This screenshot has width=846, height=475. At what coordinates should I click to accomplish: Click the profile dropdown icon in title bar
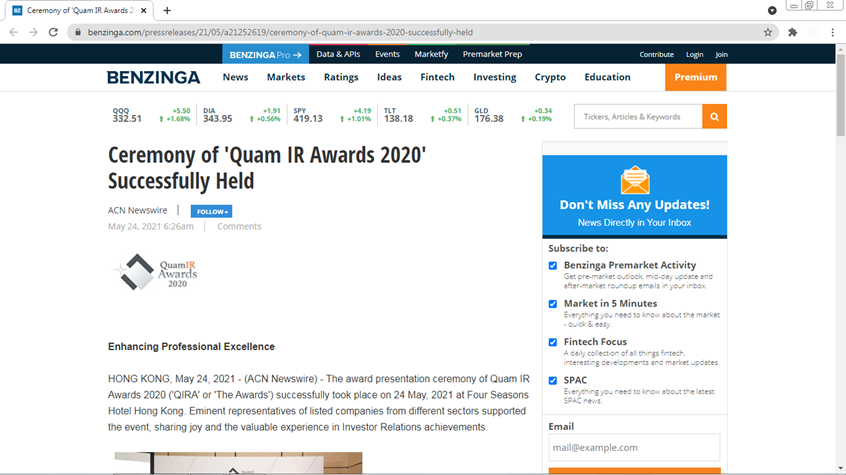point(772,10)
